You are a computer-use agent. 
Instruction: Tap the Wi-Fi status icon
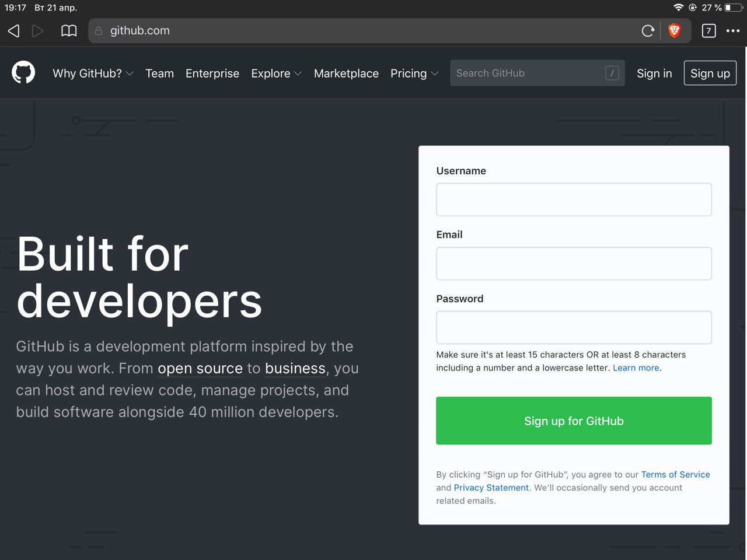tap(678, 8)
